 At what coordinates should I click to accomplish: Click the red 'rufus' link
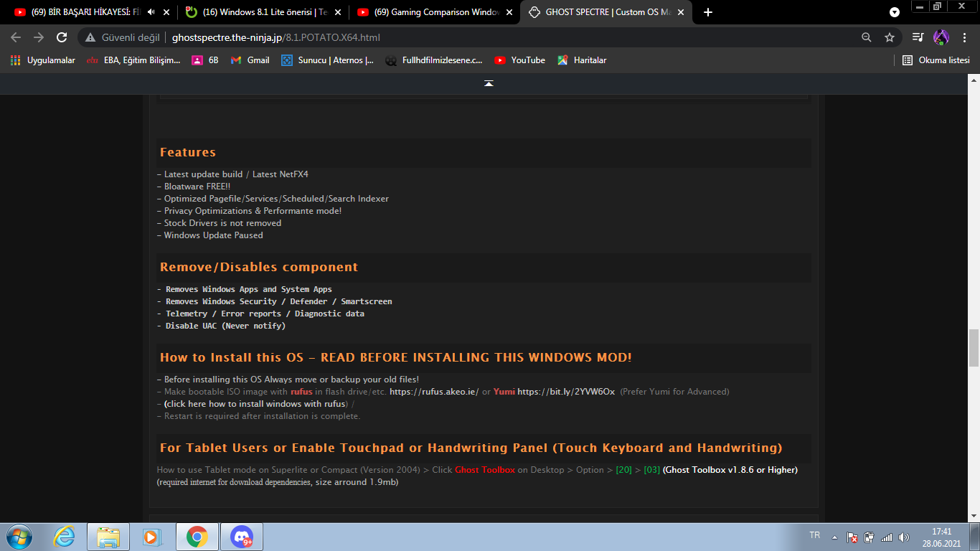[x=301, y=392]
